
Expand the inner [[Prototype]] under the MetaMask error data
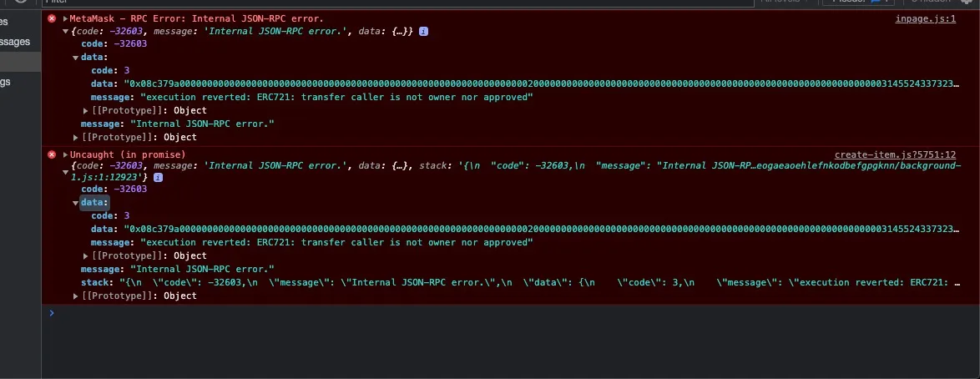point(86,111)
